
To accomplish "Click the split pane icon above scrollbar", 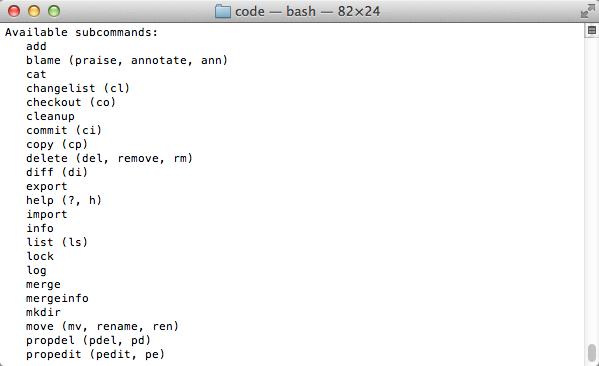I will tap(591, 31).
